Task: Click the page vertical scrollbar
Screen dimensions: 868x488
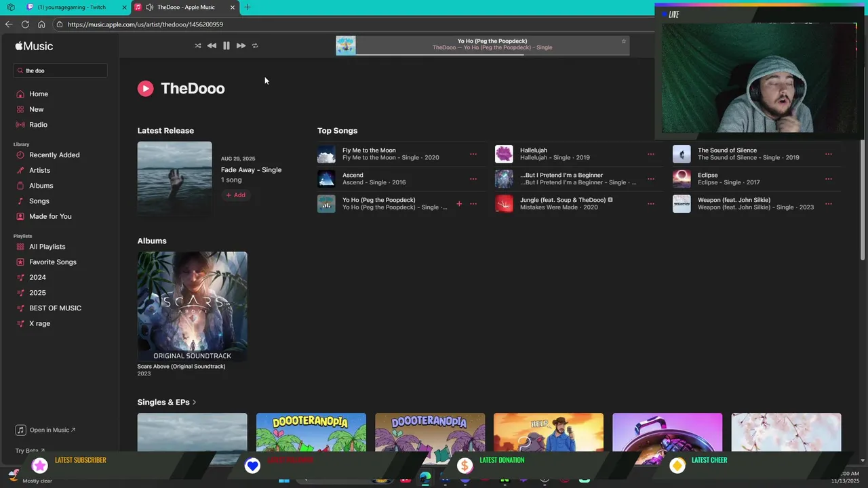Action: point(863,200)
